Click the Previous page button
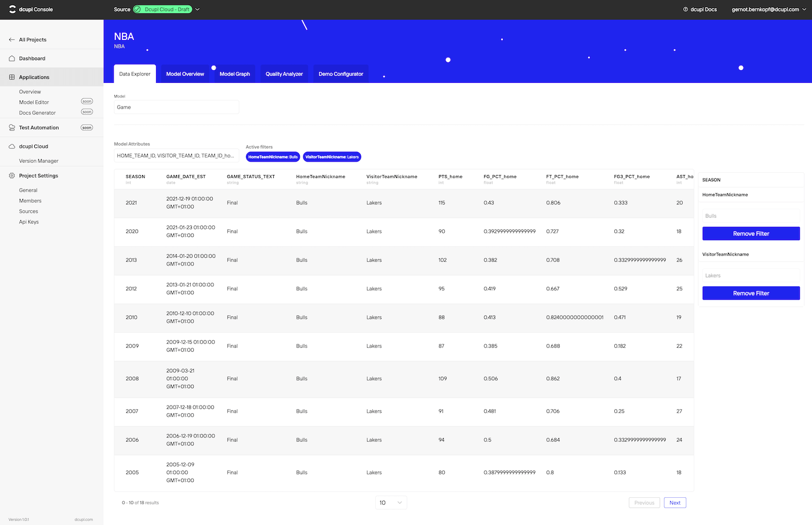812x525 pixels. (644, 502)
